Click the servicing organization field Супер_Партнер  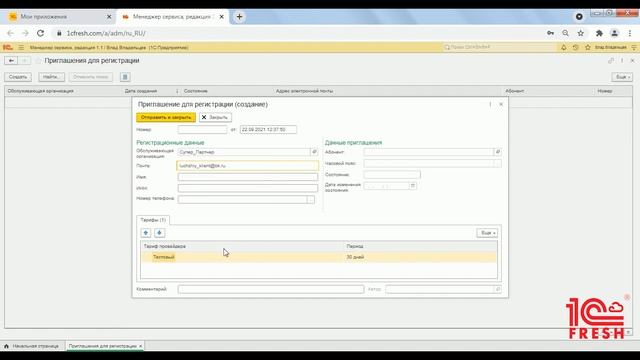(244, 152)
